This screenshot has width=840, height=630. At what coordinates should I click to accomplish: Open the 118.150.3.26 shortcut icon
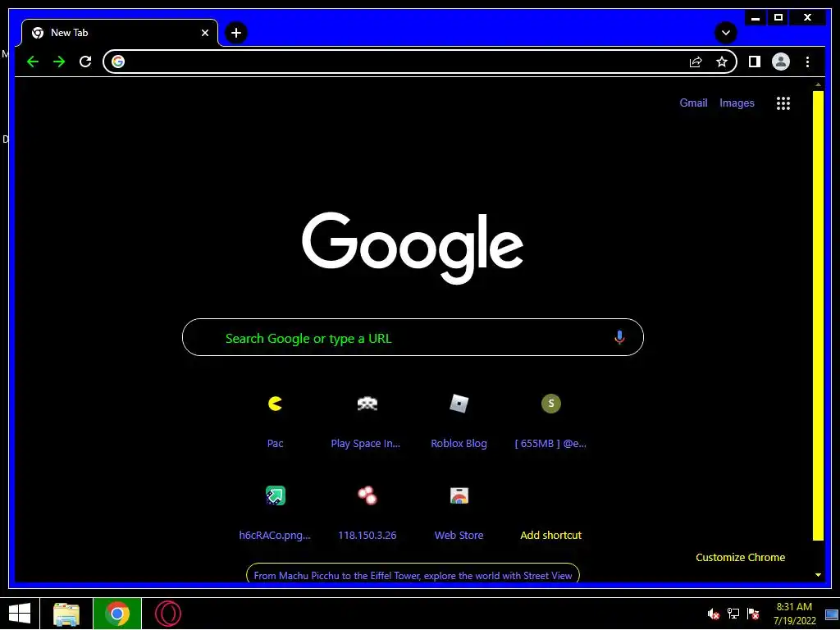click(x=367, y=495)
